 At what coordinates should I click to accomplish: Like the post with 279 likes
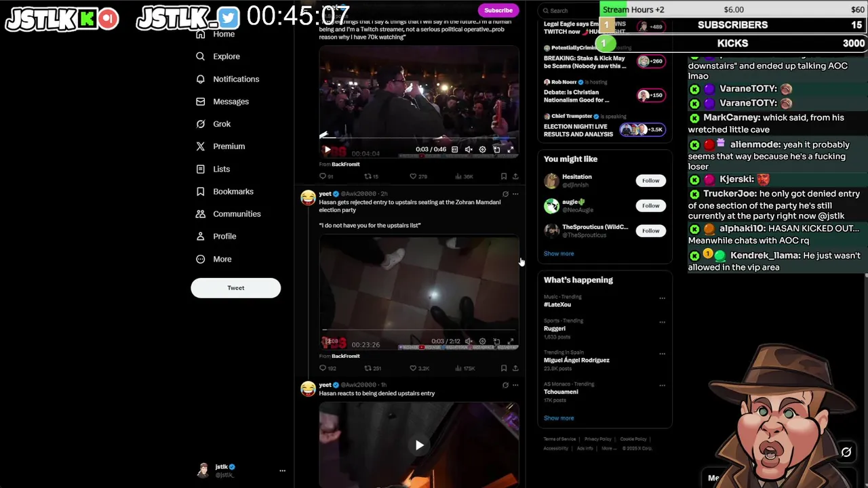click(418, 176)
